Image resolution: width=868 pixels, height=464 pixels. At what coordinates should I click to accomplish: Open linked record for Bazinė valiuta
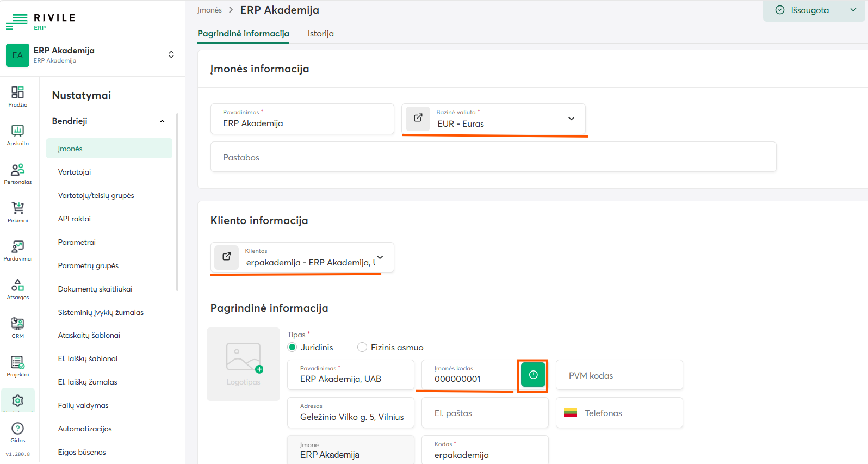pos(418,118)
